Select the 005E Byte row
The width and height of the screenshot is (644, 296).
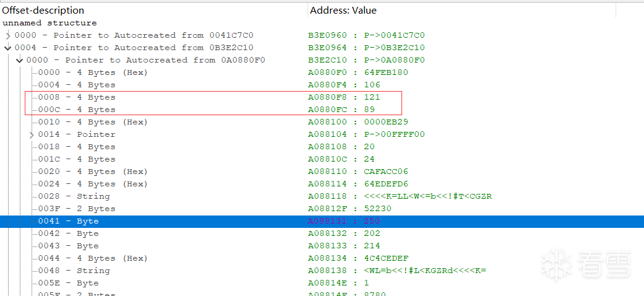pyautogui.click(x=68, y=283)
